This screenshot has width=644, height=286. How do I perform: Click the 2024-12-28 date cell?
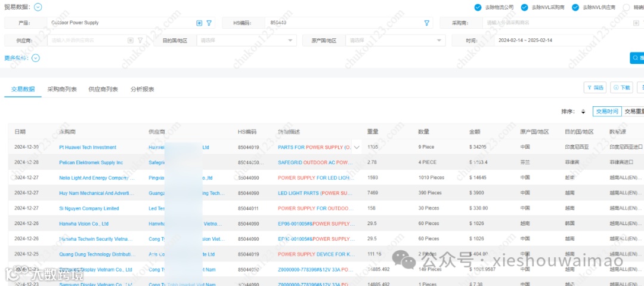27,162
